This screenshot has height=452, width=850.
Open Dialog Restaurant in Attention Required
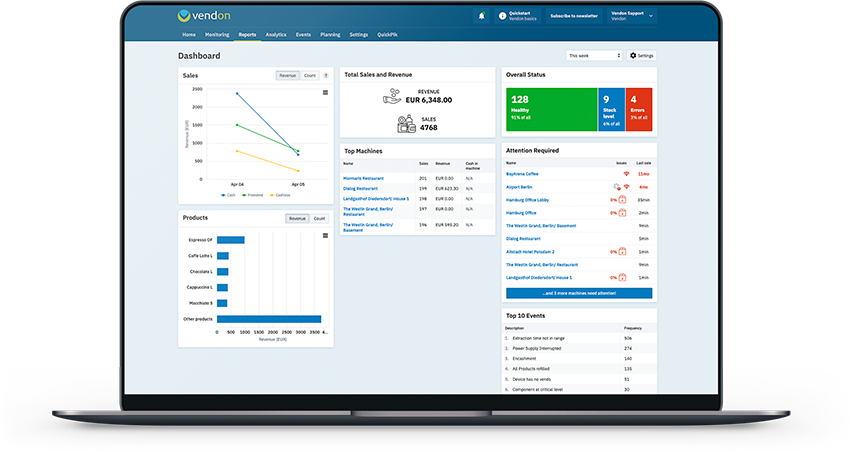(523, 239)
